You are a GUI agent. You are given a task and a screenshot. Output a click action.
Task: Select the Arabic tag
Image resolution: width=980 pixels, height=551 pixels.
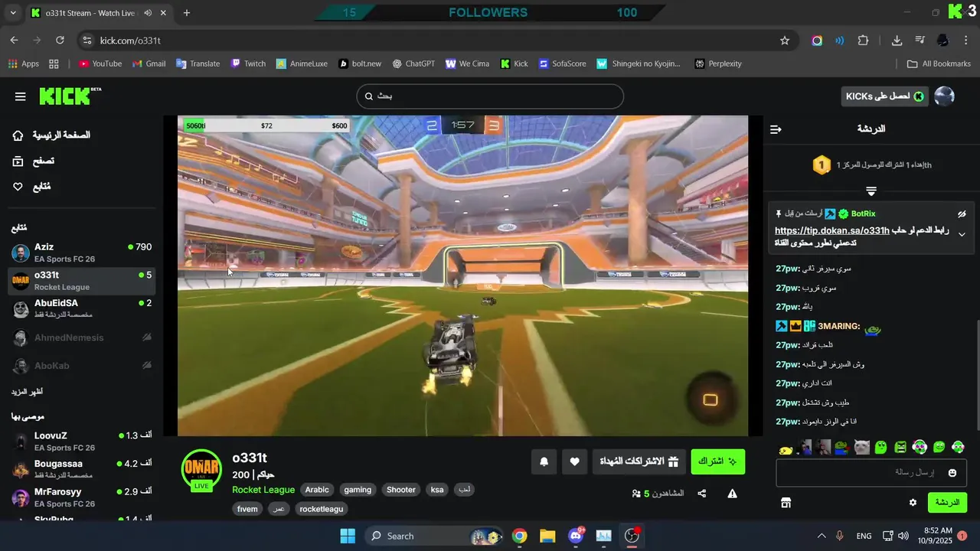click(317, 490)
